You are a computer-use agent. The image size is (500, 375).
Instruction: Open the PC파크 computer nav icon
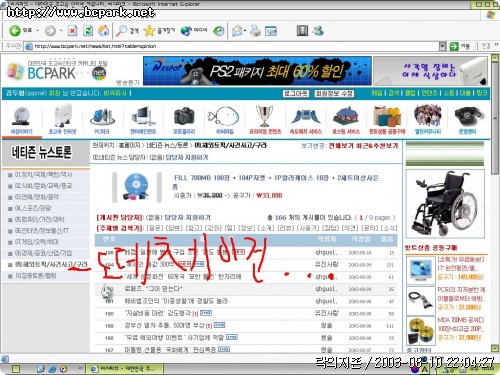click(102, 121)
